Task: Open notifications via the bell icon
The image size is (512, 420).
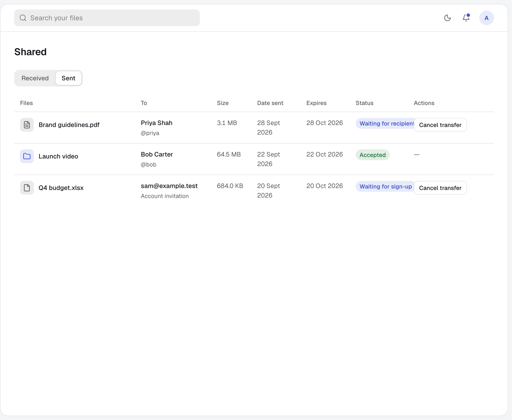Action: [466, 18]
